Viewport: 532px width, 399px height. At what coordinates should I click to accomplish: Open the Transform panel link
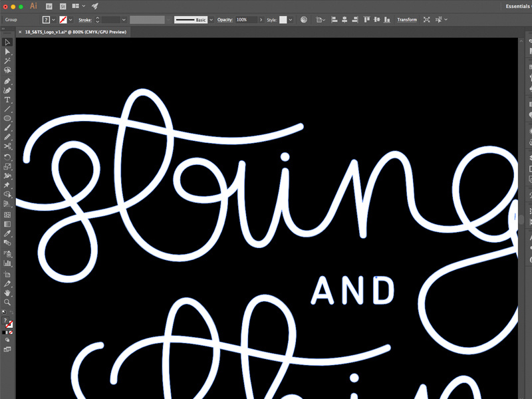point(407,20)
